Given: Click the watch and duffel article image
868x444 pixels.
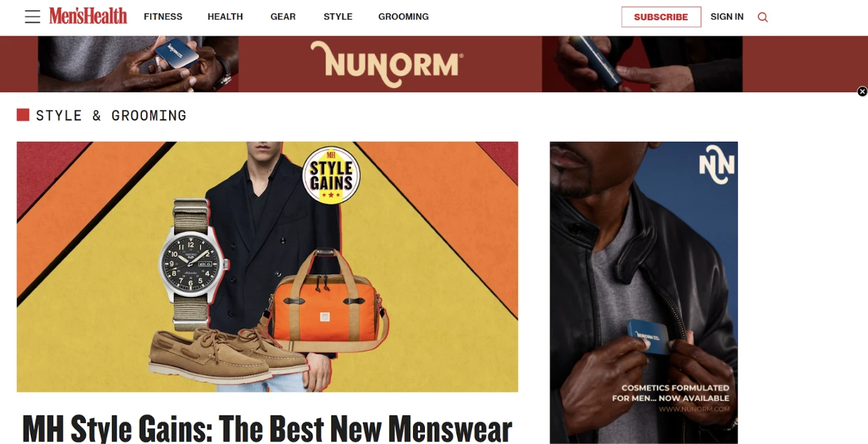Looking at the screenshot, I should click(x=267, y=267).
